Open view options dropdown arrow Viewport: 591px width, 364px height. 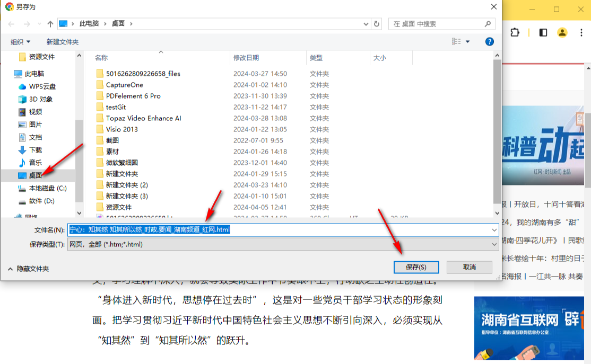point(468,41)
